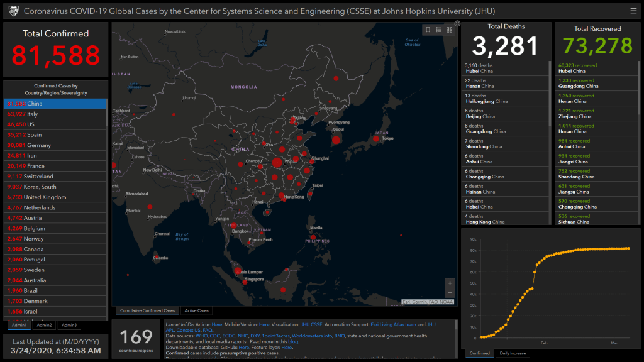Open the map legend list icon
Image resolution: width=644 pixels, height=362 pixels.
438,30
